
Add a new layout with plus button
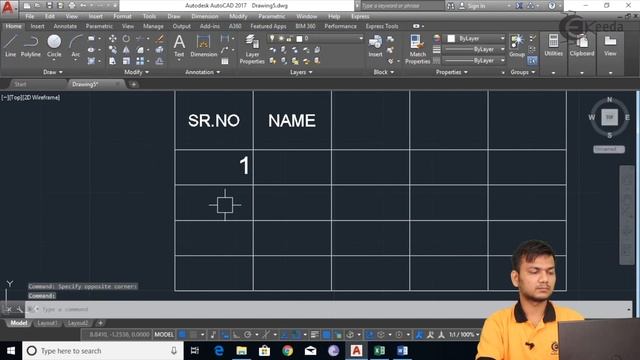100,323
